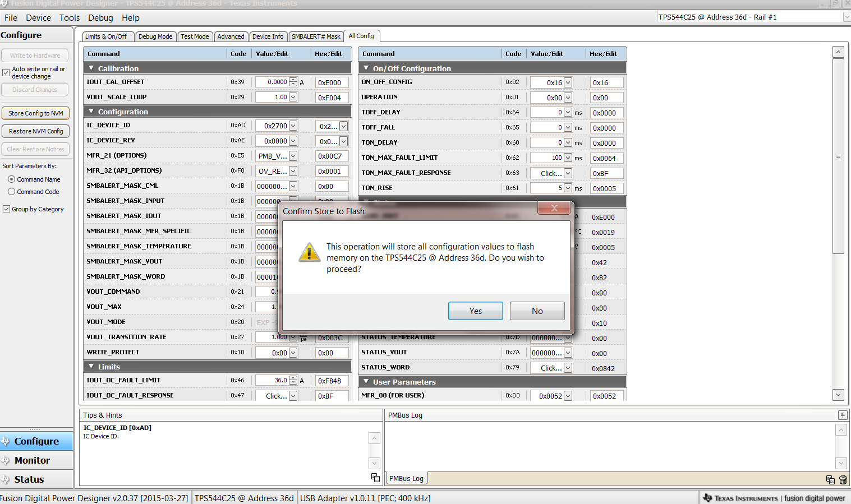The image size is (851, 504).
Task: Click the main vertical scrollbar thumb
Action: tap(838, 156)
